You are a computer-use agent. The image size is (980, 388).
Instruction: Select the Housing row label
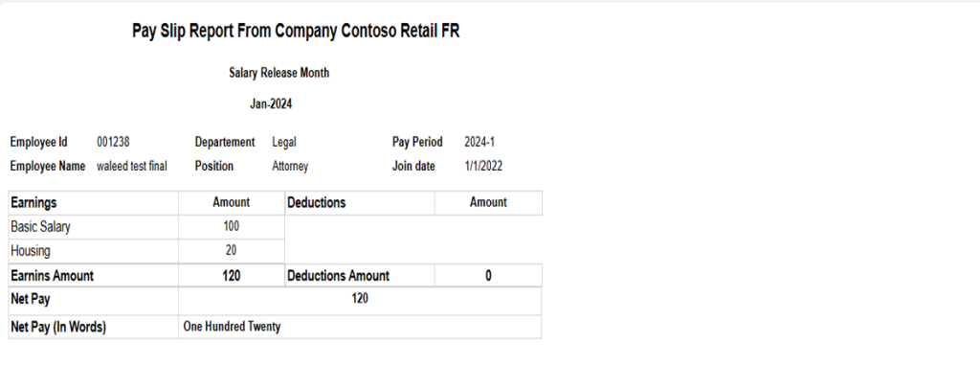(x=32, y=250)
